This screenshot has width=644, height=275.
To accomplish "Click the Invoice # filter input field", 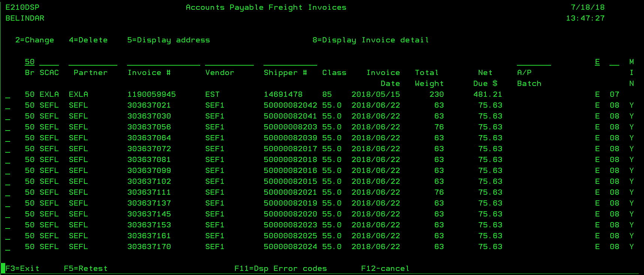I will point(163,62).
